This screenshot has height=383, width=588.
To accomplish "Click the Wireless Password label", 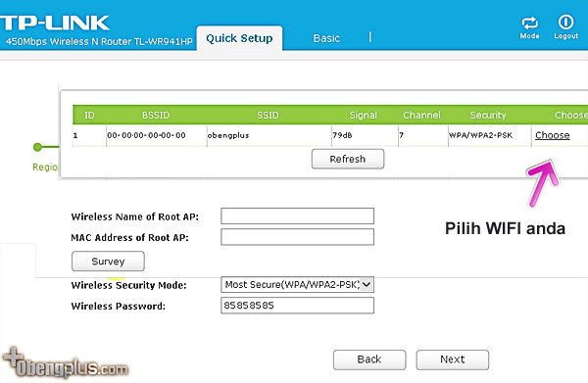I will [119, 307].
